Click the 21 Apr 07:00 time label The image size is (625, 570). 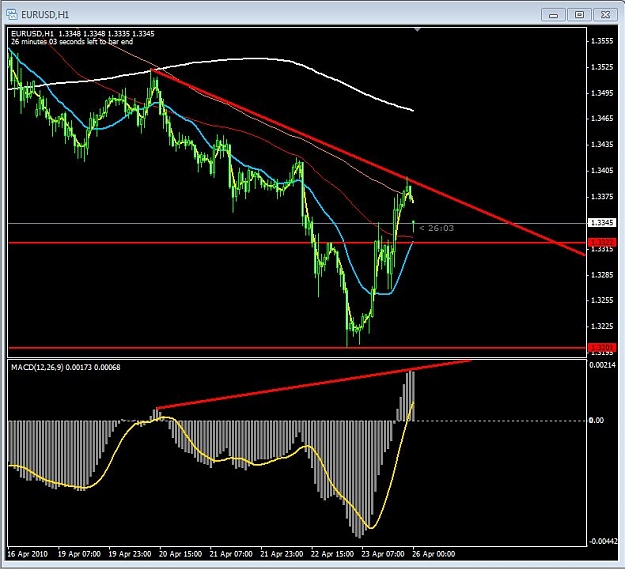231,554
